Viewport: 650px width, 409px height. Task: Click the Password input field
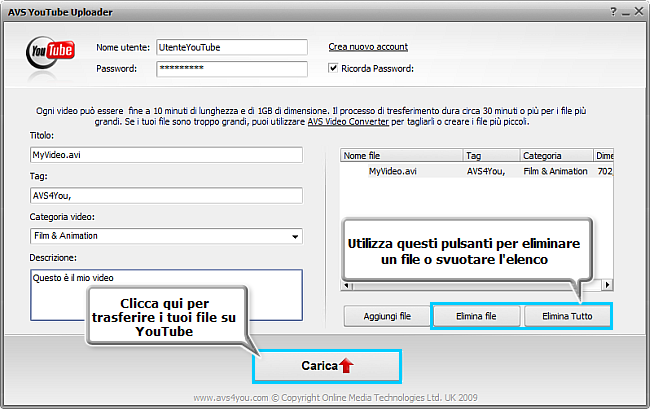pyautogui.click(x=232, y=69)
